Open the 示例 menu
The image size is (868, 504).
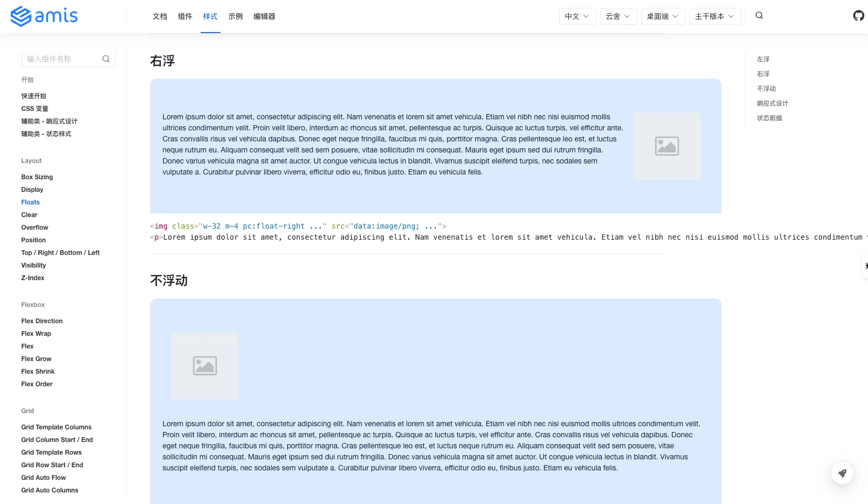pyautogui.click(x=236, y=16)
